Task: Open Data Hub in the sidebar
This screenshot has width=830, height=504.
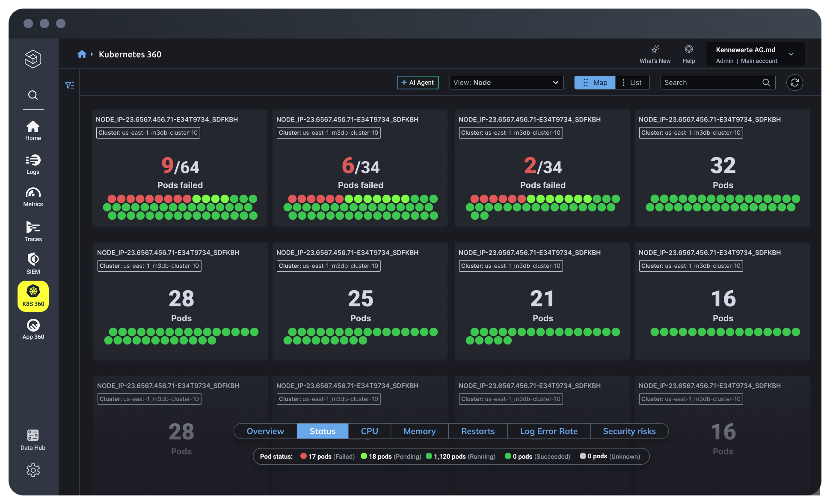Action: pos(33,439)
